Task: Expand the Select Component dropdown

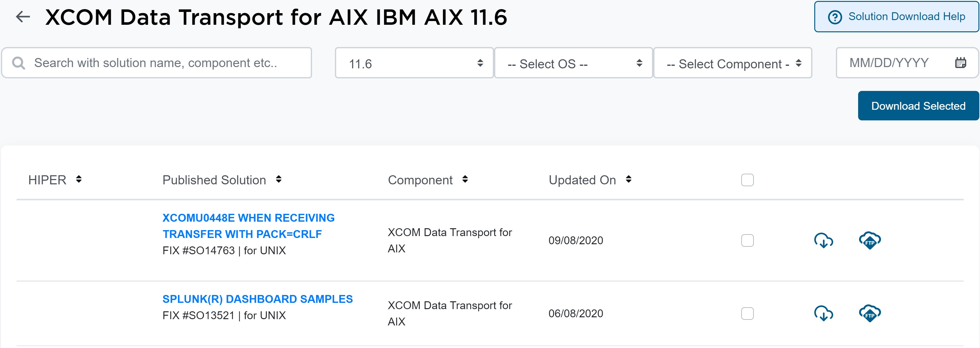Action: coord(732,63)
